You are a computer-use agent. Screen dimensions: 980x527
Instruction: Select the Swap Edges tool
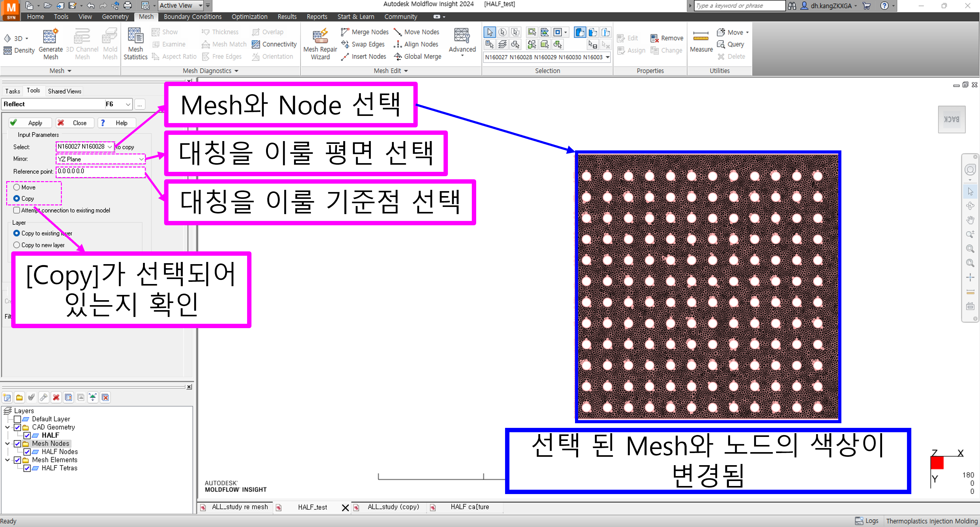[x=363, y=44]
